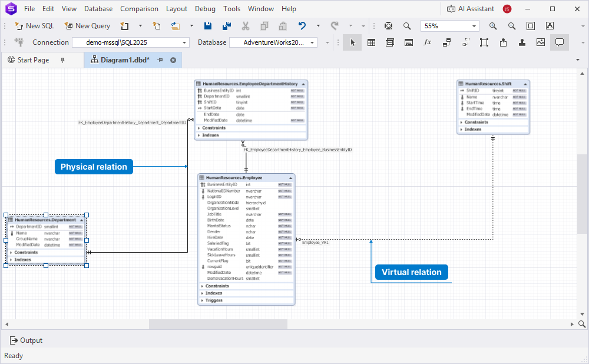Click the Save All icon
589x364 pixels.
coord(227,26)
